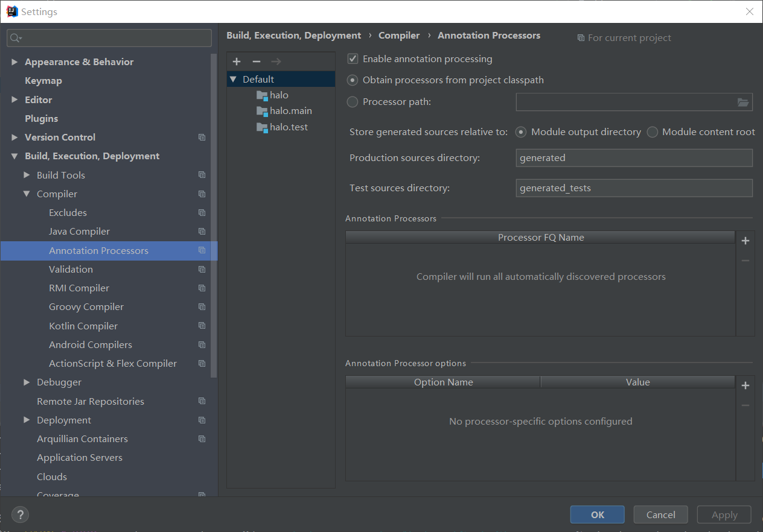This screenshot has height=532, width=763.
Task: Click the halo.test module folder icon
Action: tap(262, 127)
